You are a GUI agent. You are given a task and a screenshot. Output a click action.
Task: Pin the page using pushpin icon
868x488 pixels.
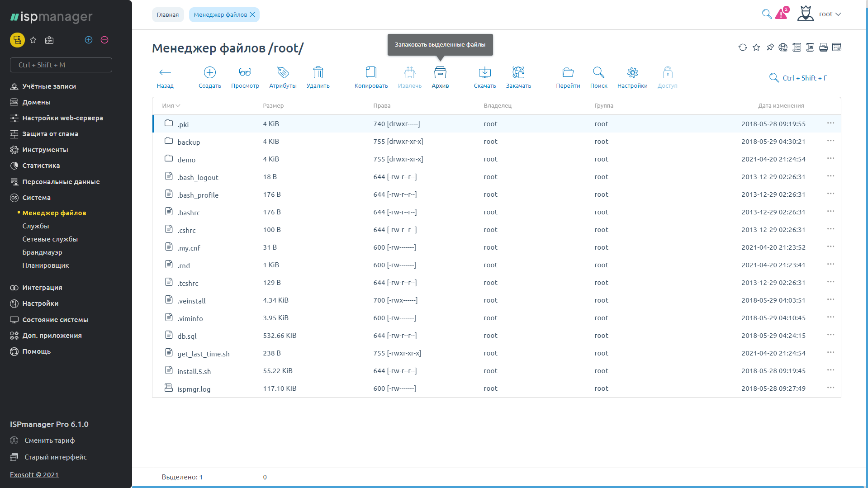pos(770,47)
